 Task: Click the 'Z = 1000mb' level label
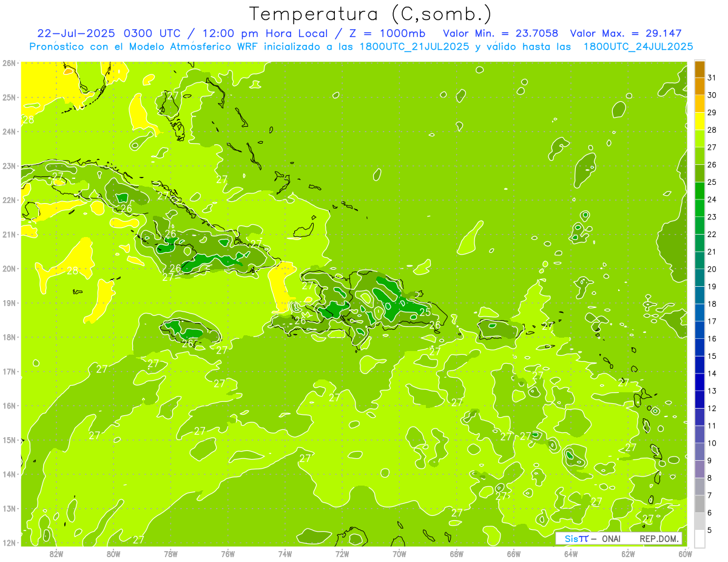[385, 33]
